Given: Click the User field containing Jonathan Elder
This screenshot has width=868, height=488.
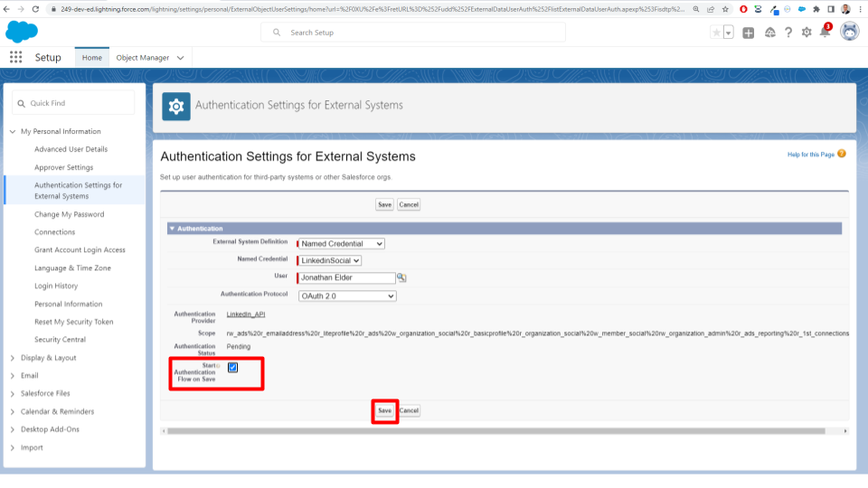Looking at the screenshot, I should click(346, 277).
